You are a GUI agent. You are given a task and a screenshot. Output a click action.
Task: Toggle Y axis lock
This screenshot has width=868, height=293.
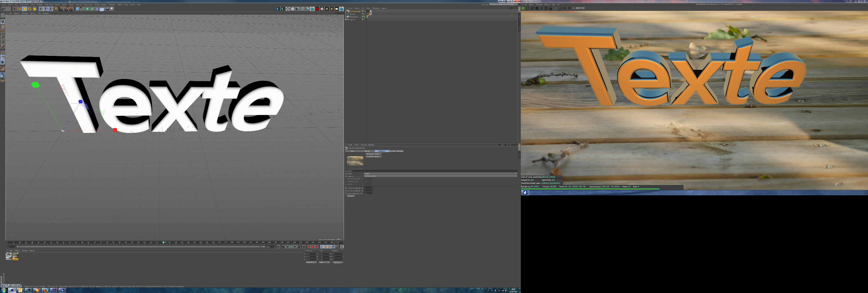[x=46, y=9]
